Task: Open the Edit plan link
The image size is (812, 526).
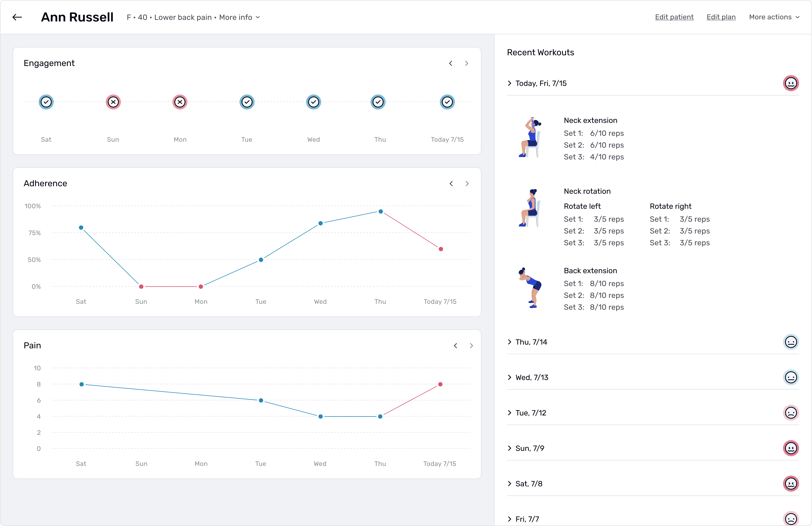Action: (x=721, y=17)
